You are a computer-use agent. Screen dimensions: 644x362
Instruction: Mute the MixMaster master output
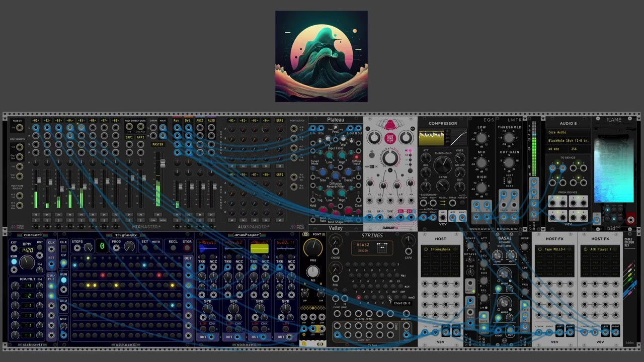(x=157, y=215)
